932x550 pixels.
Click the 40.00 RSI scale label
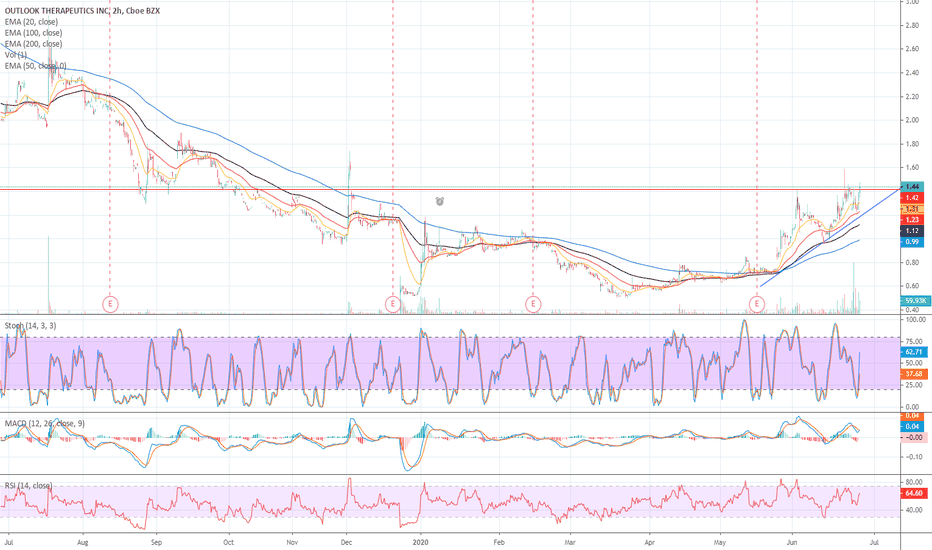914,510
